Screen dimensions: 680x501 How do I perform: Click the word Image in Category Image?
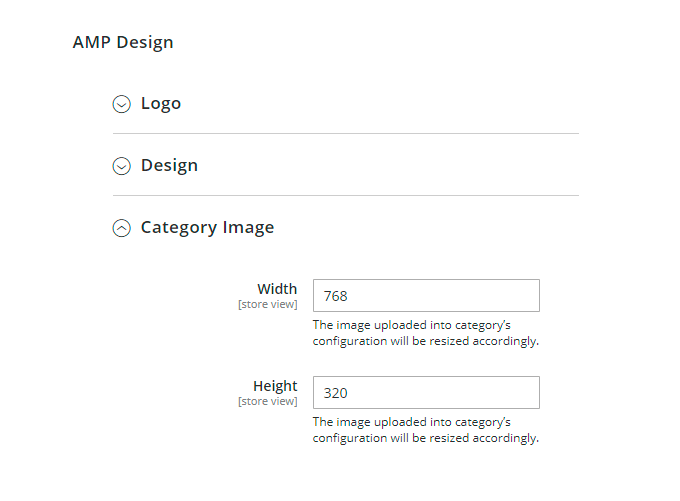pyautogui.click(x=248, y=227)
